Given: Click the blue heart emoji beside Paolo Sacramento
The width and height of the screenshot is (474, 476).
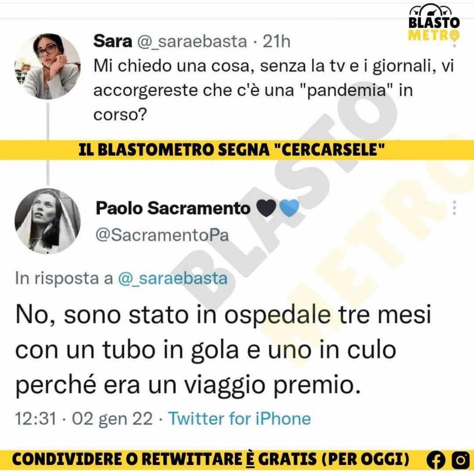Looking at the screenshot, I should tap(289, 208).
